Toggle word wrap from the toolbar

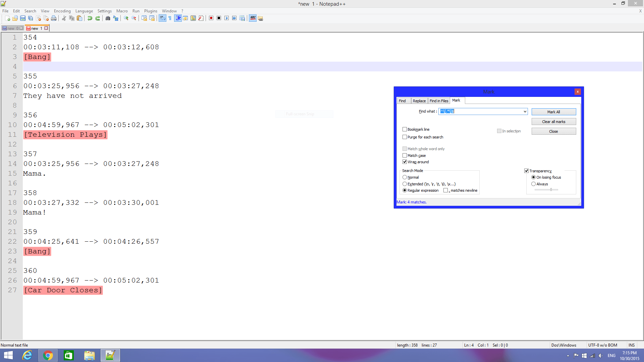(x=162, y=18)
